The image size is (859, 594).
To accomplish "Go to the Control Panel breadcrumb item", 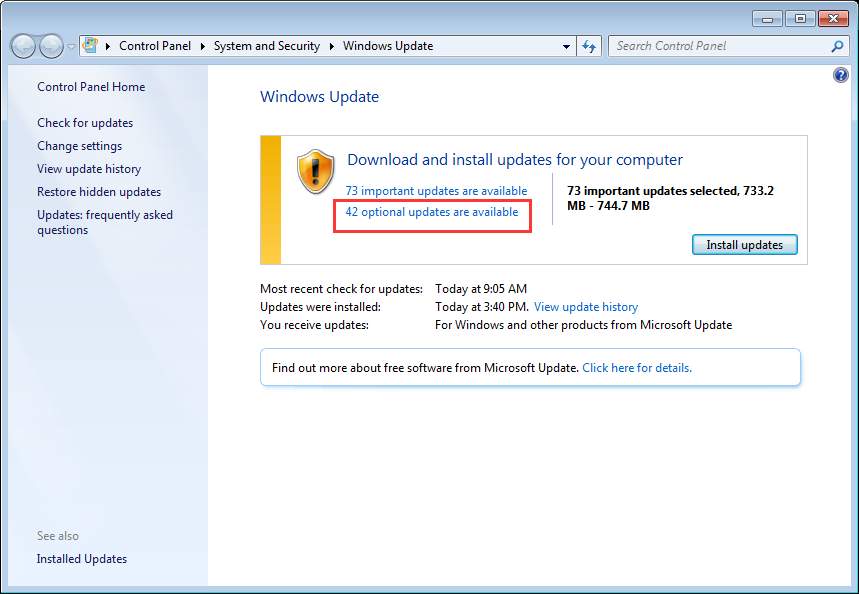I will point(154,46).
